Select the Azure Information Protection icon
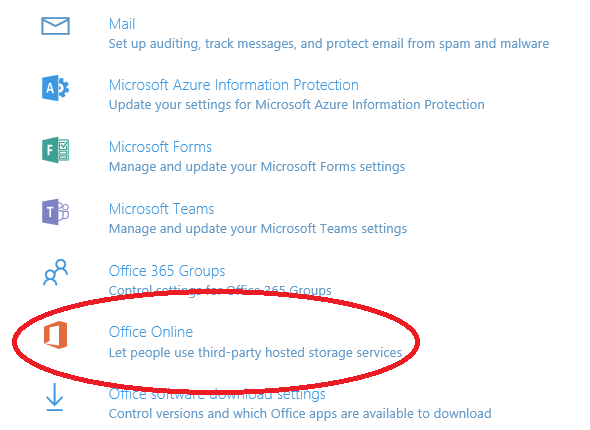 pos(55,88)
